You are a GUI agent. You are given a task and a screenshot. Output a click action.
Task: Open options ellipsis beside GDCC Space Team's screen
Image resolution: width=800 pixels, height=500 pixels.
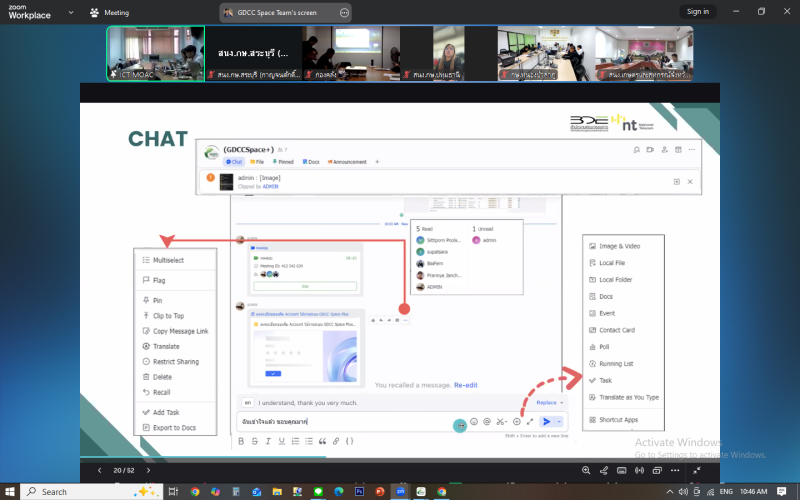(345, 12)
